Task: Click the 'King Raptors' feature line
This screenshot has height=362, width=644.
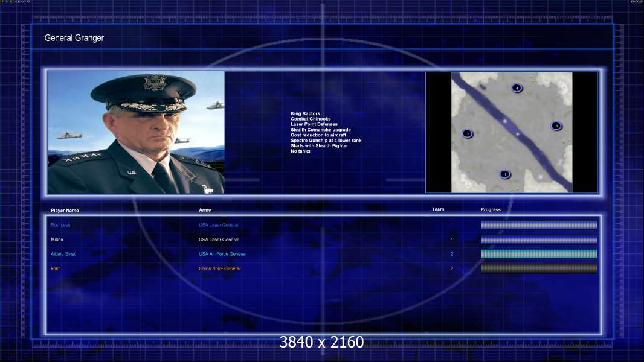Action: 305,113
